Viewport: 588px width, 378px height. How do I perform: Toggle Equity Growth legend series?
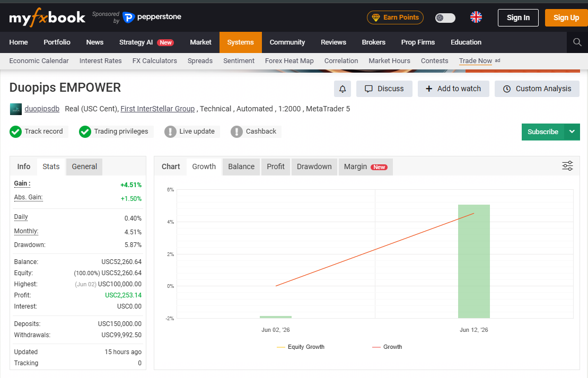[301, 347]
